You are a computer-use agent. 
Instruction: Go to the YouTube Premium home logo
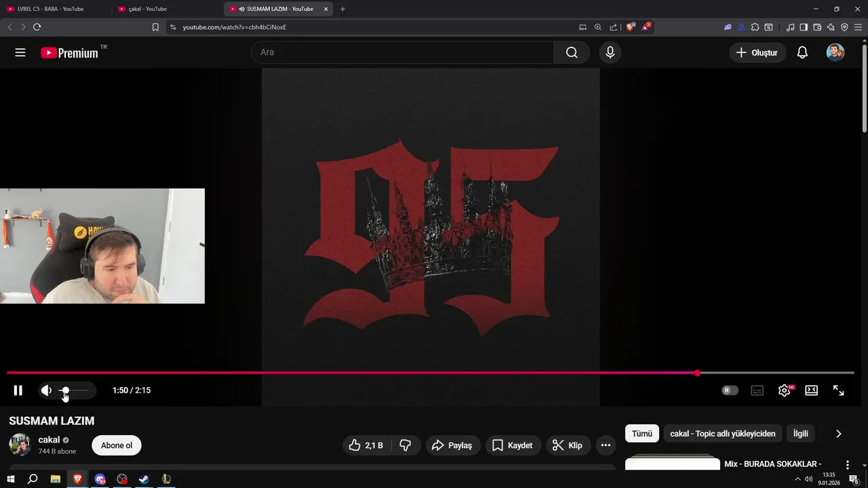pyautogui.click(x=69, y=53)
